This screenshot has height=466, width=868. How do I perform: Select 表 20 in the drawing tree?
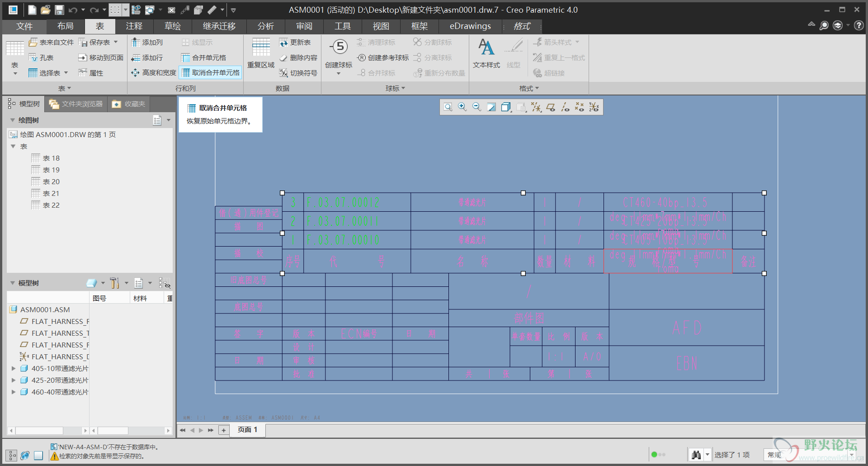46,181
